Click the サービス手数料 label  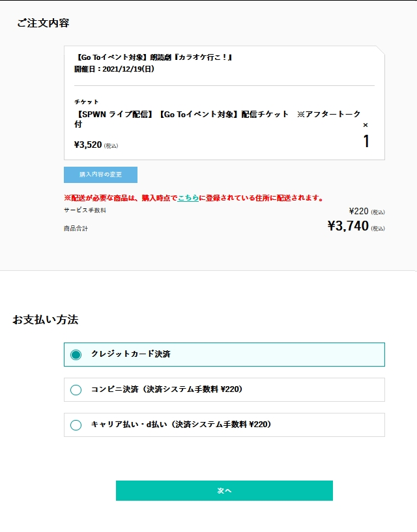point(85,210)
